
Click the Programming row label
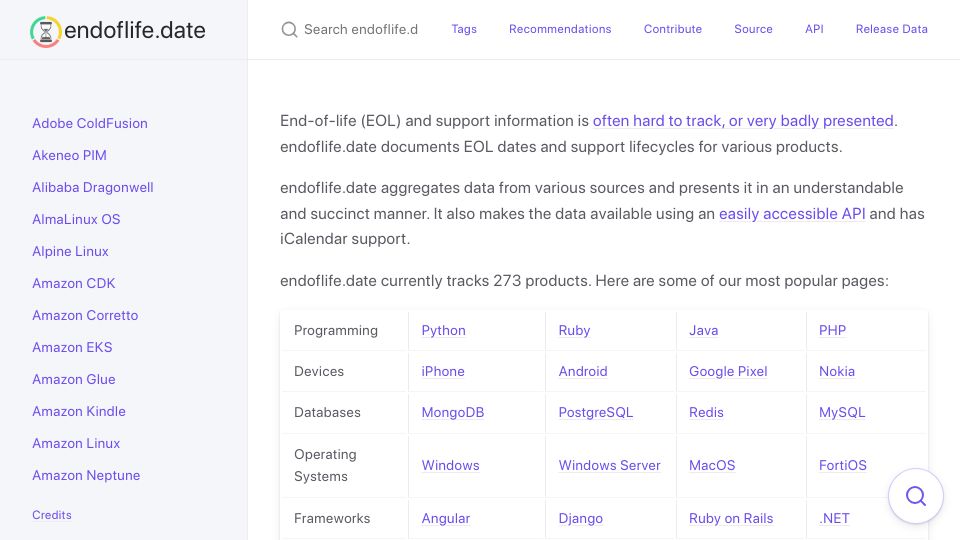pos(336,330)
